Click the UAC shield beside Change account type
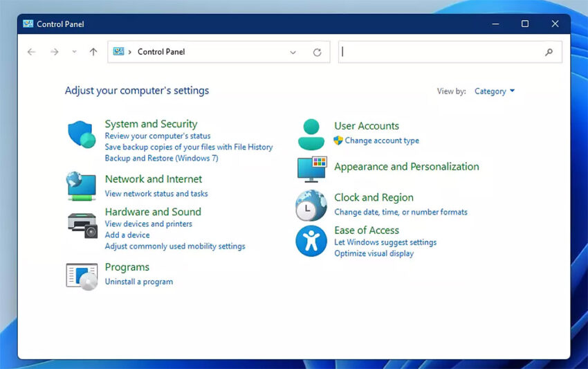Screen dimensions: 588x369 pyautogui.click(x=338, y=141)
